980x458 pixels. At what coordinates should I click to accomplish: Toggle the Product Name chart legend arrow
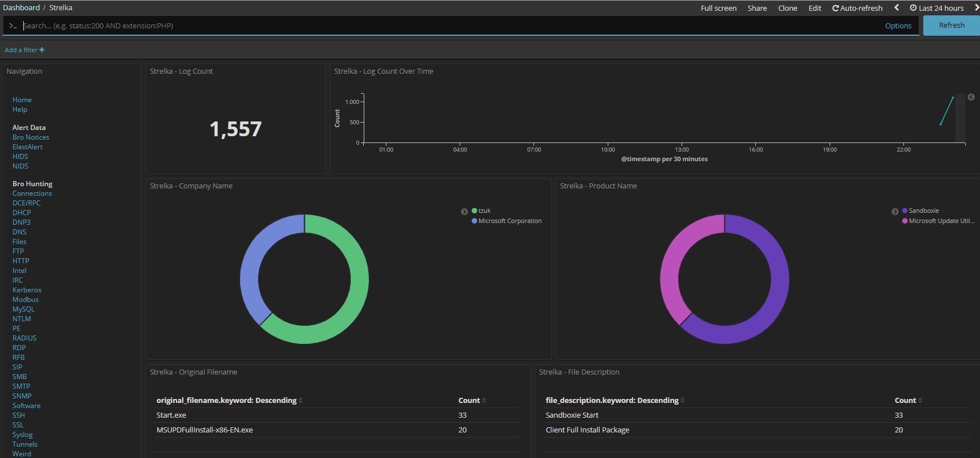tap(895, 212)
